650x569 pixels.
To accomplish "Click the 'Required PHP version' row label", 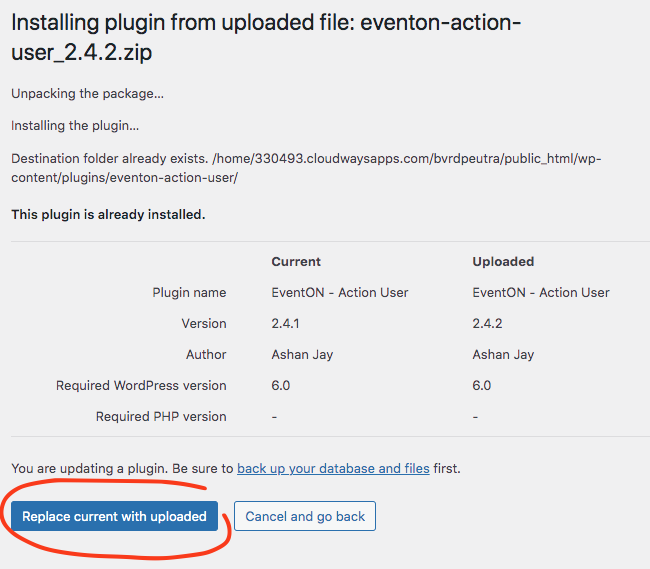I will (x=161, y=416).
